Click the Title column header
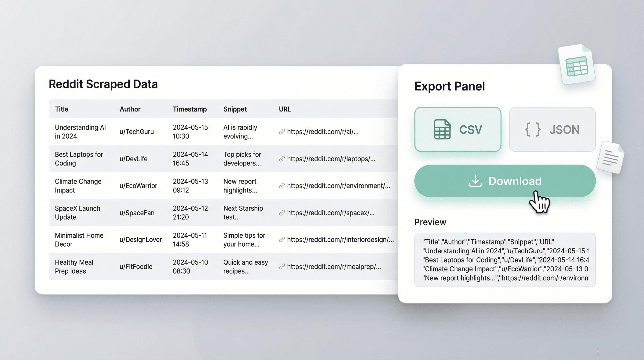Image resolution: width=644 pixels, height=360 pixels. point(62,109)
